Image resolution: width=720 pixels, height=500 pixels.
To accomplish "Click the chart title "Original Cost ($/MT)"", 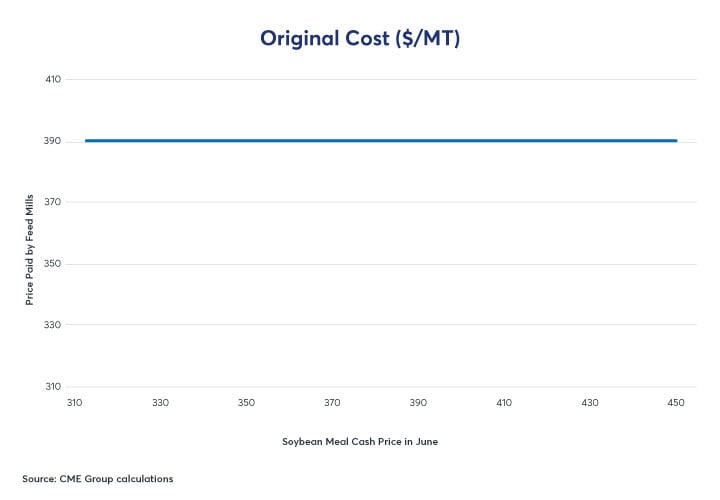I will (x=359, y=39).
